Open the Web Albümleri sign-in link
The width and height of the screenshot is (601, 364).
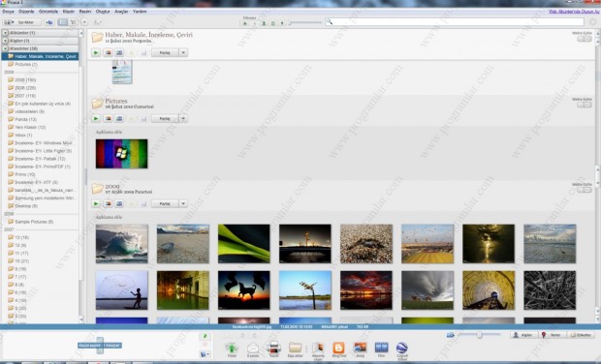(x=574, y=12)
